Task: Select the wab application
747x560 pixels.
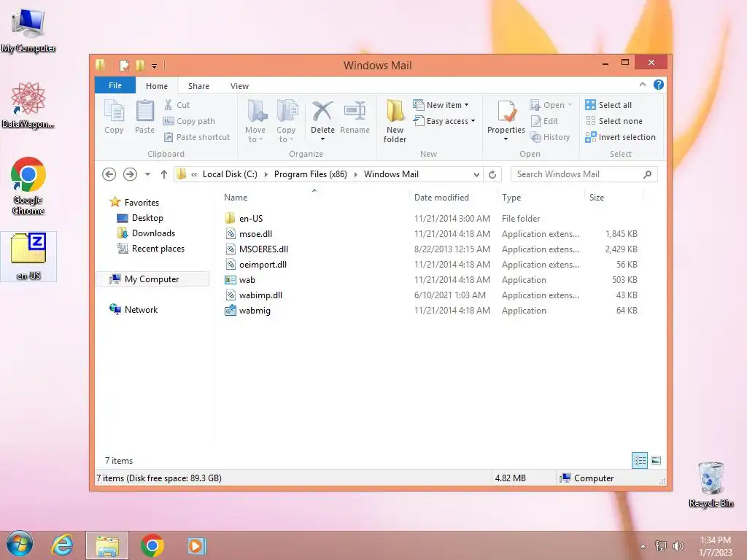Action: click(247, 279)
